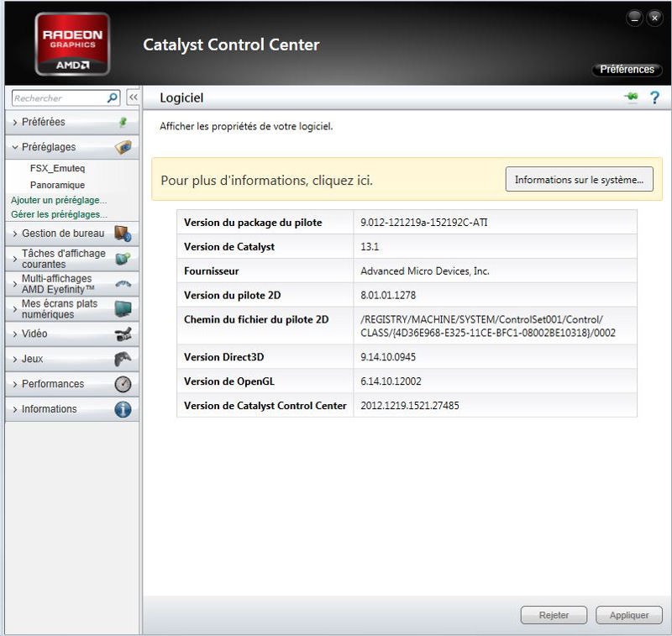Click the Version du package du pilote label
Image resolution: width=672 pixels, height=636 pixels.
tap(253, 223)
